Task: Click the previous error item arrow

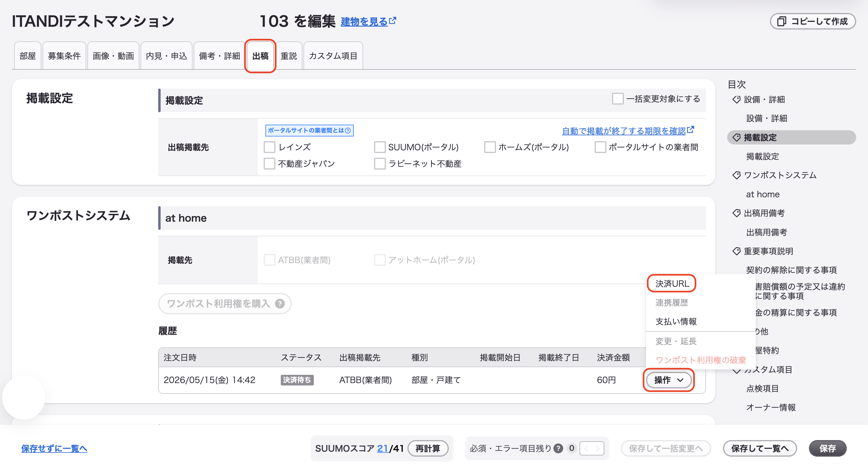Action: coord(586,448)
